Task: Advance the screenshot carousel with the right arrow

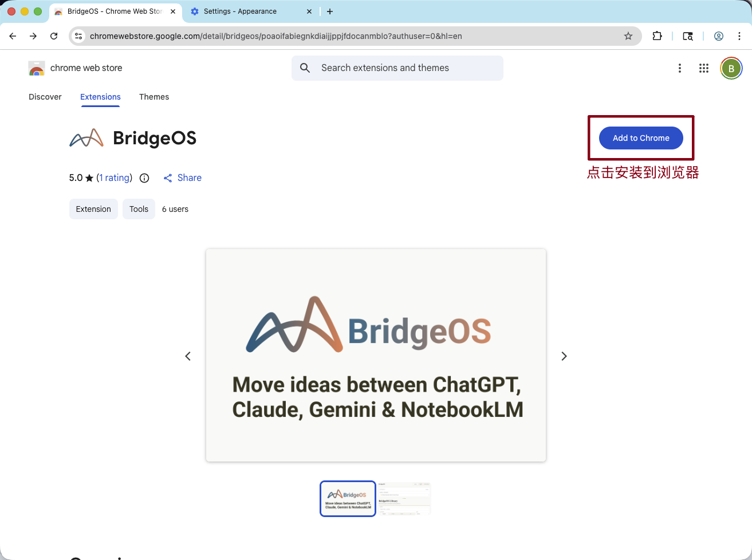Action: (x=564, y=356)
